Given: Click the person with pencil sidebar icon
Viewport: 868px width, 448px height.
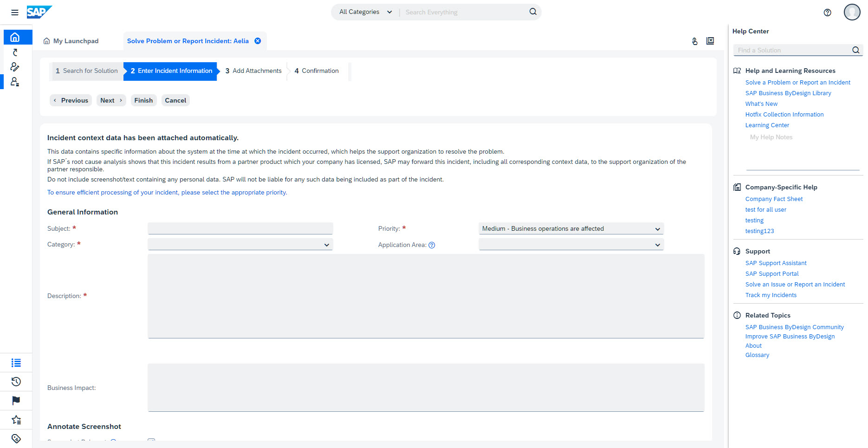Looking at the screenshot, I should (15, 67).
